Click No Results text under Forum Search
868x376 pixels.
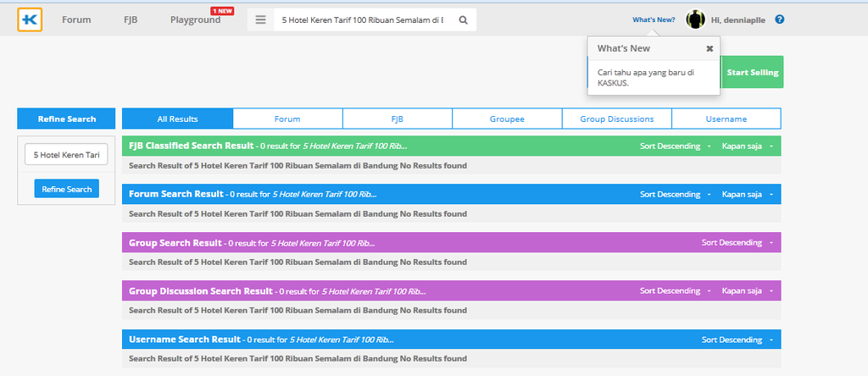298,213
